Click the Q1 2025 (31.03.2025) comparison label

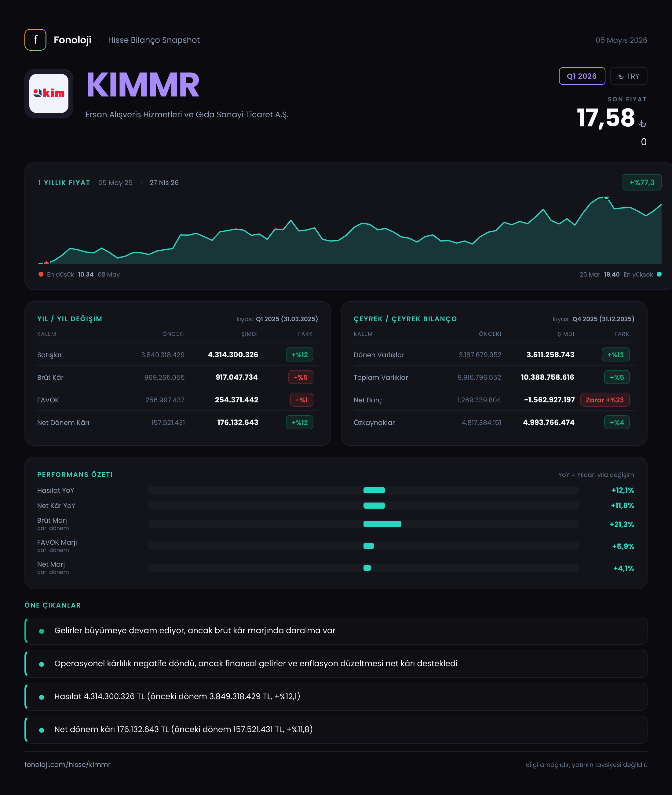coord(287,319)
